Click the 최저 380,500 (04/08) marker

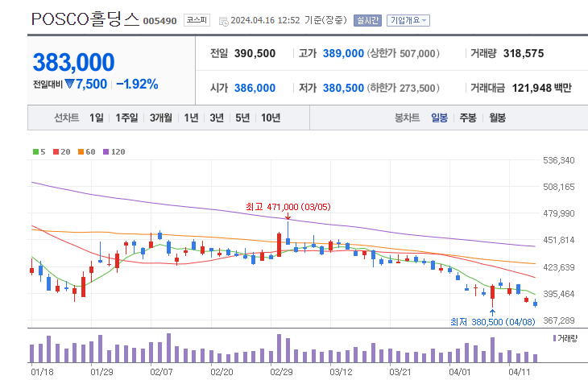click(x=492, y=322)
